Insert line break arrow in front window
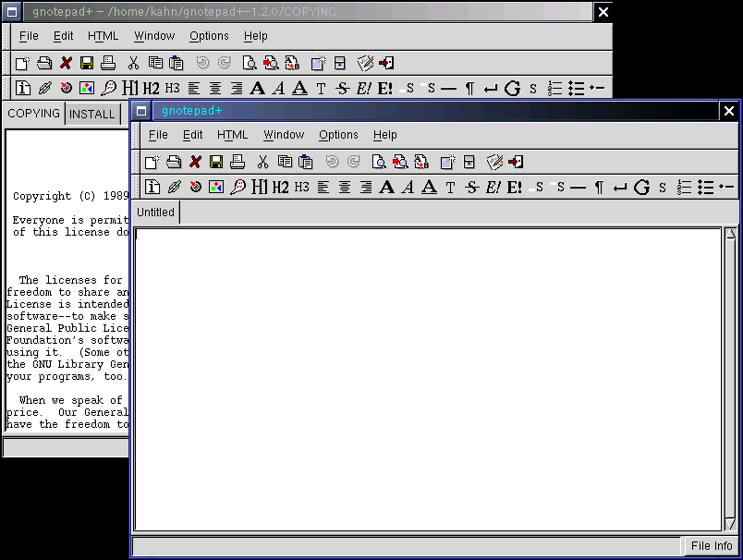This screenshot has width=743, height=560. pos(620,189)
